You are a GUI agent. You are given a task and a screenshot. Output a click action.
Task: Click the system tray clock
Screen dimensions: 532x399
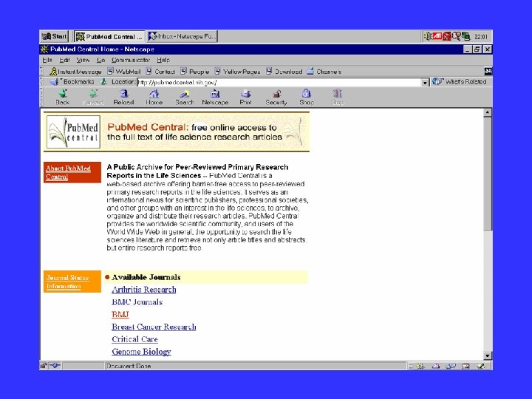tap(481, 37)
